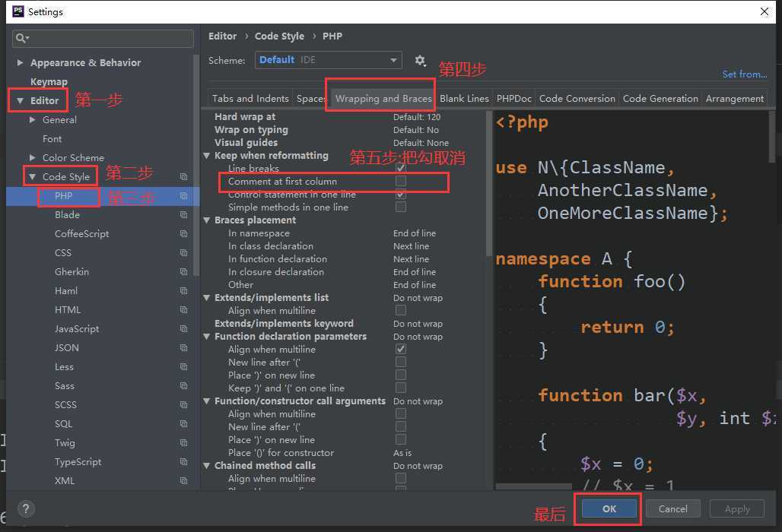The height and width of the screenshot is (532, 782).
Task: Enable Keep ')' and '{' on one line
Action: [400, 388]
